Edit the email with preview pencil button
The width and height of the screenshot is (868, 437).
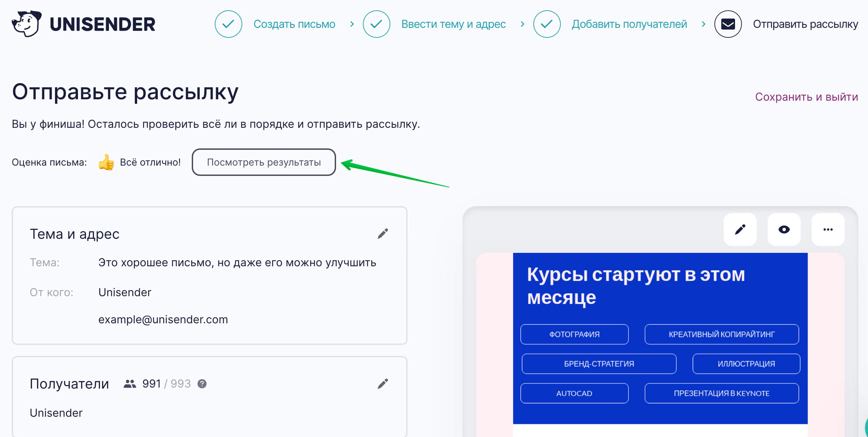click(x=740, y=229)
